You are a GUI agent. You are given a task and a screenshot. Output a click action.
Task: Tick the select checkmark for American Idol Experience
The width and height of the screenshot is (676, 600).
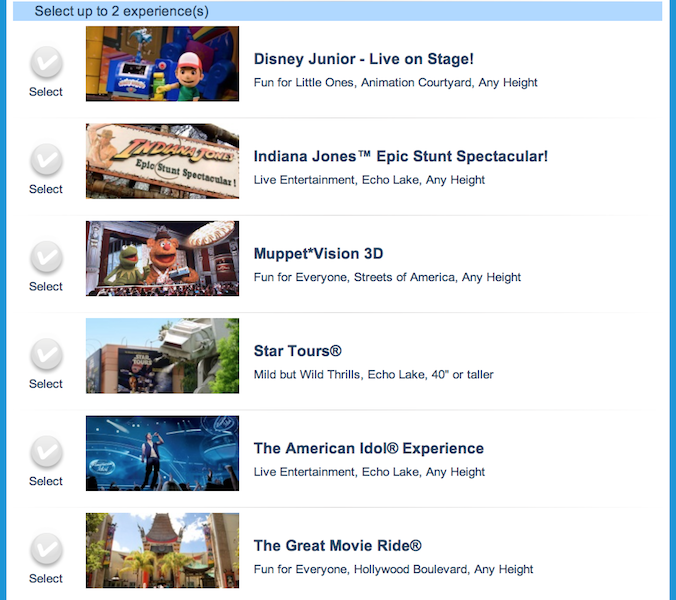46,452
